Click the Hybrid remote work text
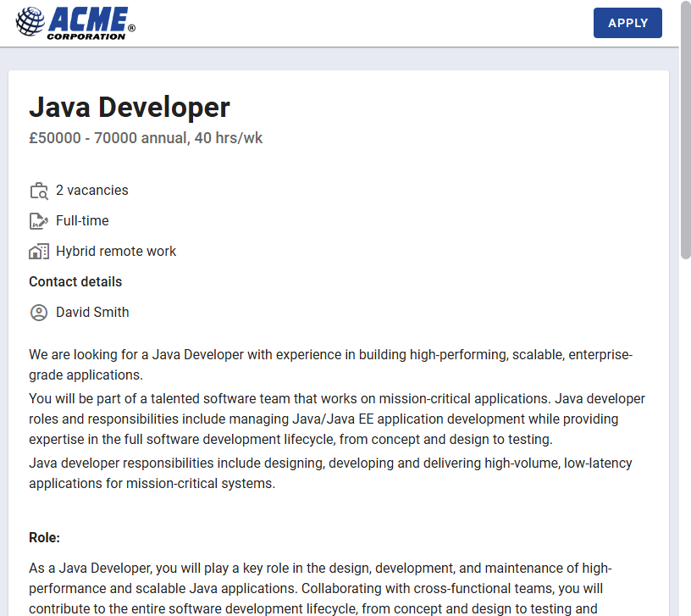 [x=116, y=252]
